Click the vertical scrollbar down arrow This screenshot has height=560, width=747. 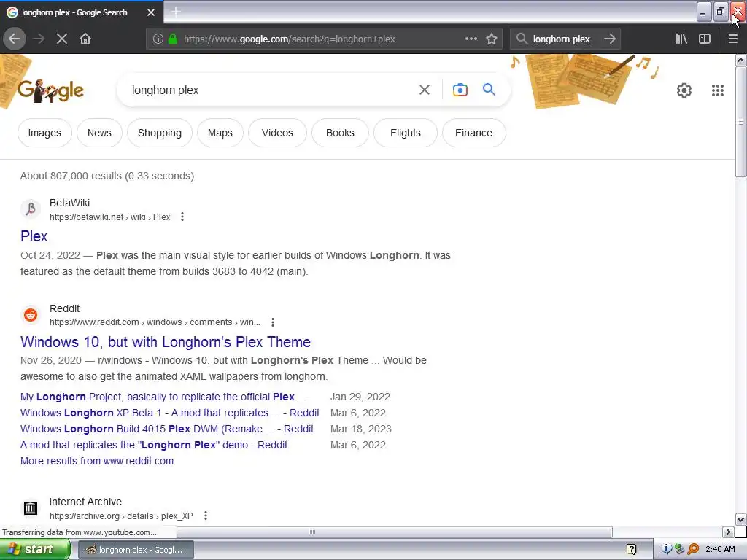point(741,519)
